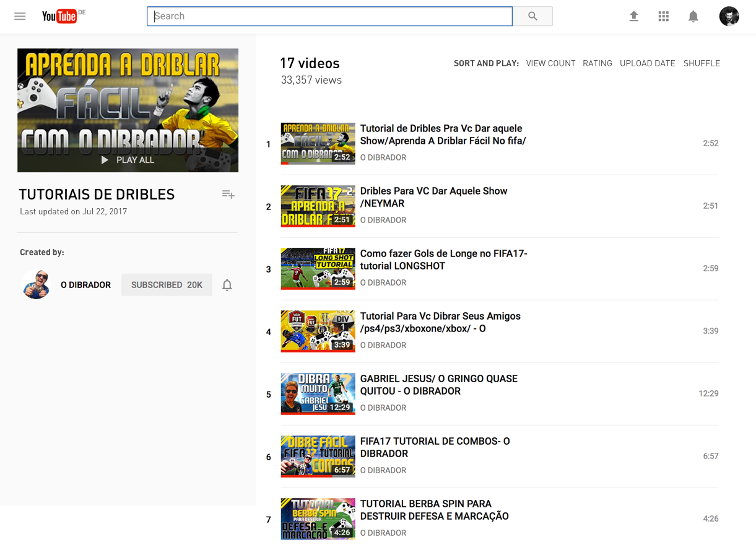Open the YouTube apps grid

point(663,16)
